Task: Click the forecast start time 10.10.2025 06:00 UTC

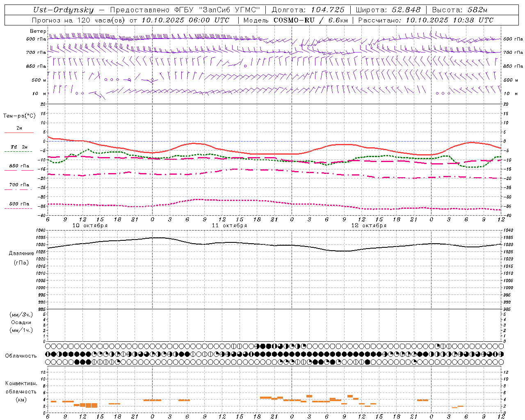Action: pos(186,20)
